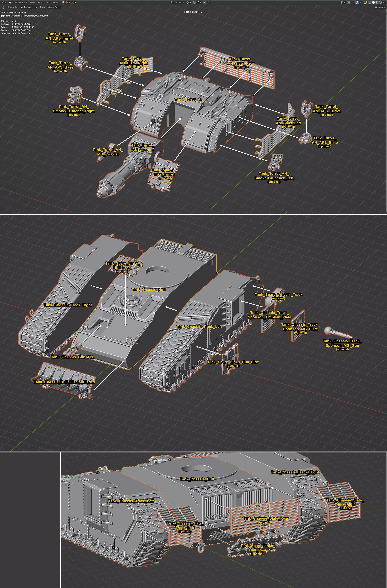Click the square outlined icon after red icon
This screenshot has width=387, height=588.
pyautogui.click(x=73, y=2)
